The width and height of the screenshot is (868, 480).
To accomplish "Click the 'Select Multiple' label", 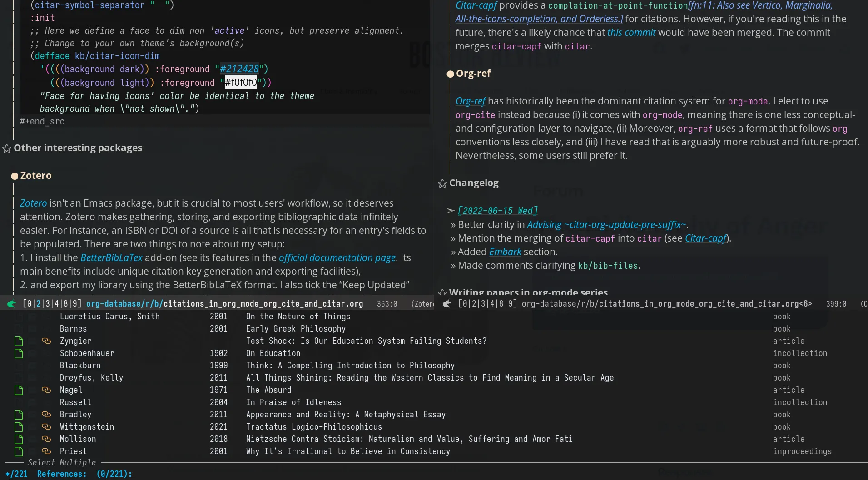I will click(x=62, y=463).
